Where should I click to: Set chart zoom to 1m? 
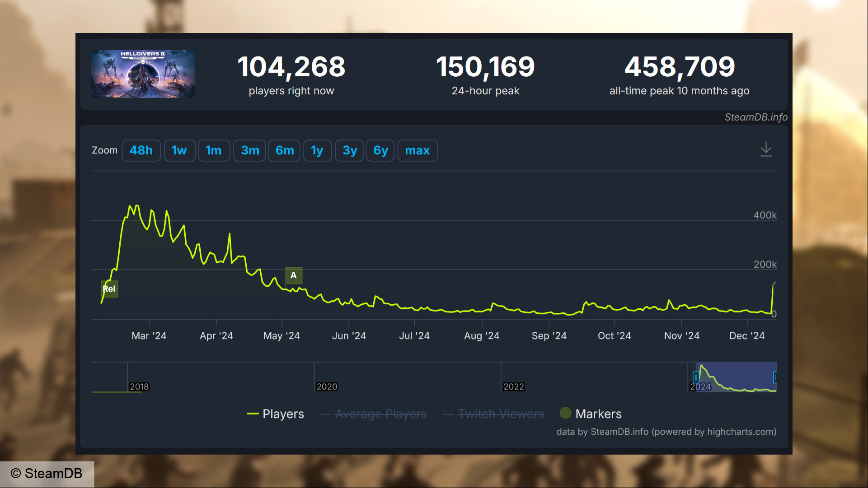pos(214,150)
